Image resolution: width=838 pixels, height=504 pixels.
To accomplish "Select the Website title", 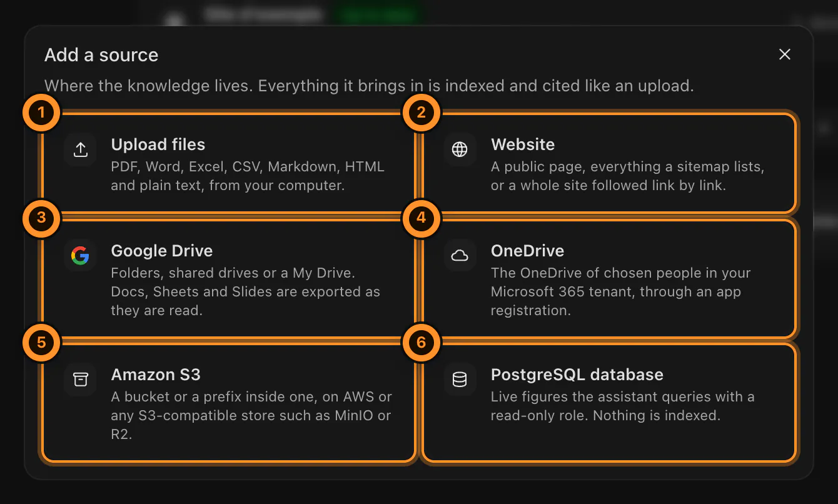I will tap(523, 144).
